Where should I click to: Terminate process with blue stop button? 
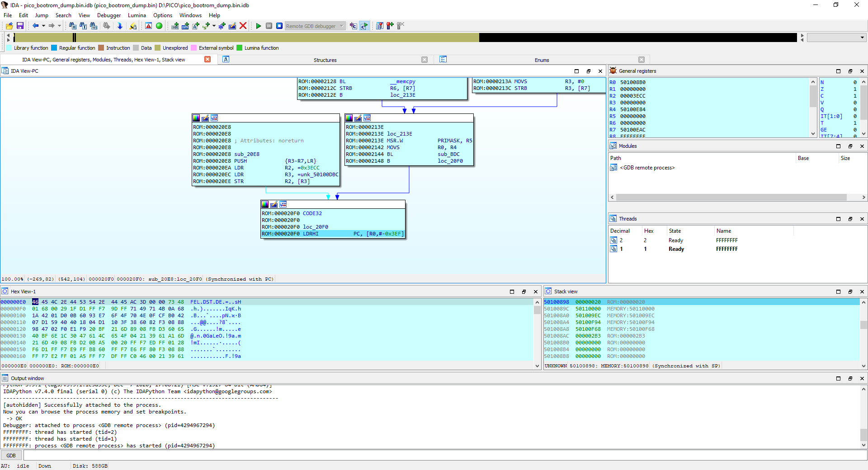(x=279, y=26)
